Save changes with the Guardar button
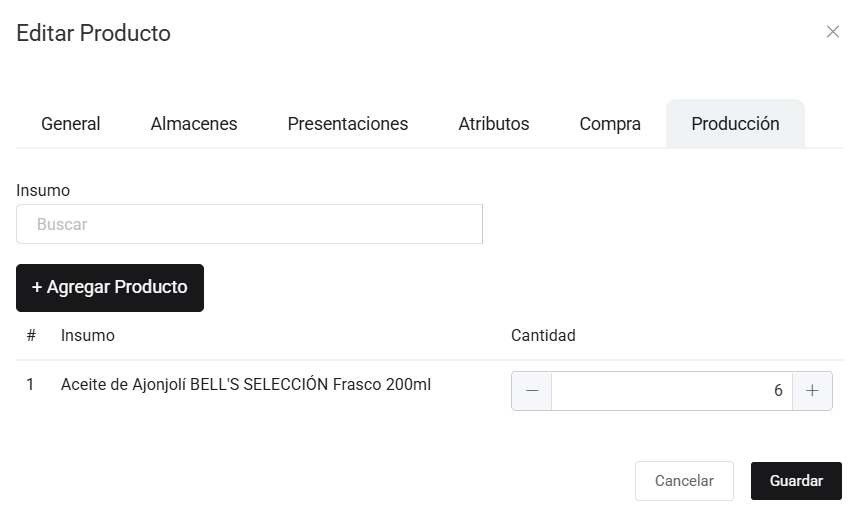Screen dimensions: 860x530 point(796,481)
